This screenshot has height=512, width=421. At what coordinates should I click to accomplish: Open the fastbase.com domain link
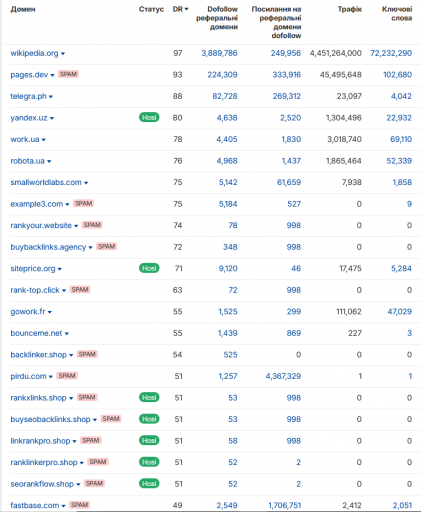(x=35, y=506)
